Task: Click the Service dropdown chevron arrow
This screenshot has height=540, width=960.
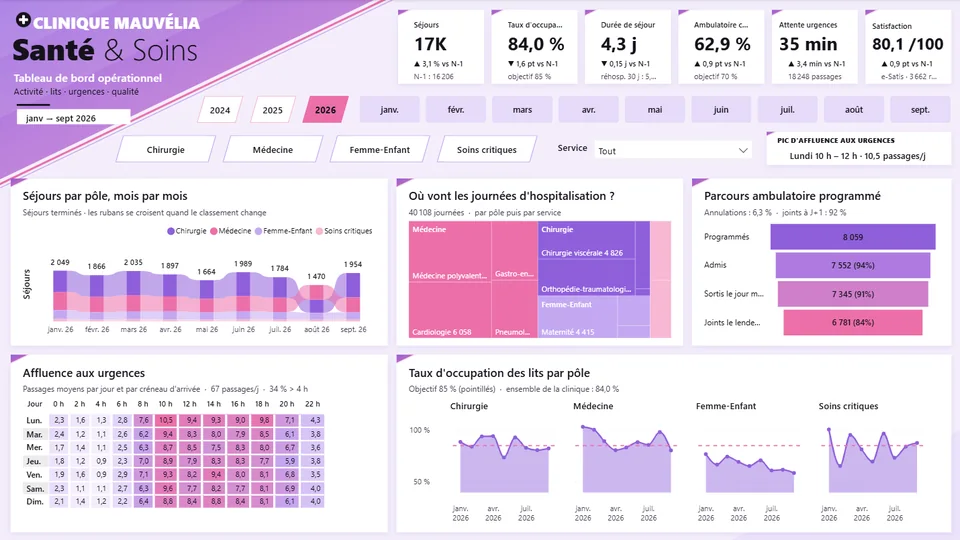Action: (743, 151)
